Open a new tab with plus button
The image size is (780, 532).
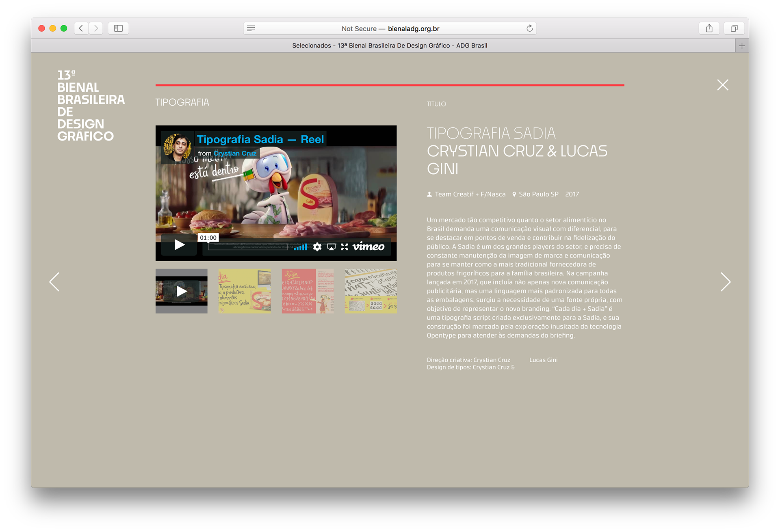pos(742,45)
